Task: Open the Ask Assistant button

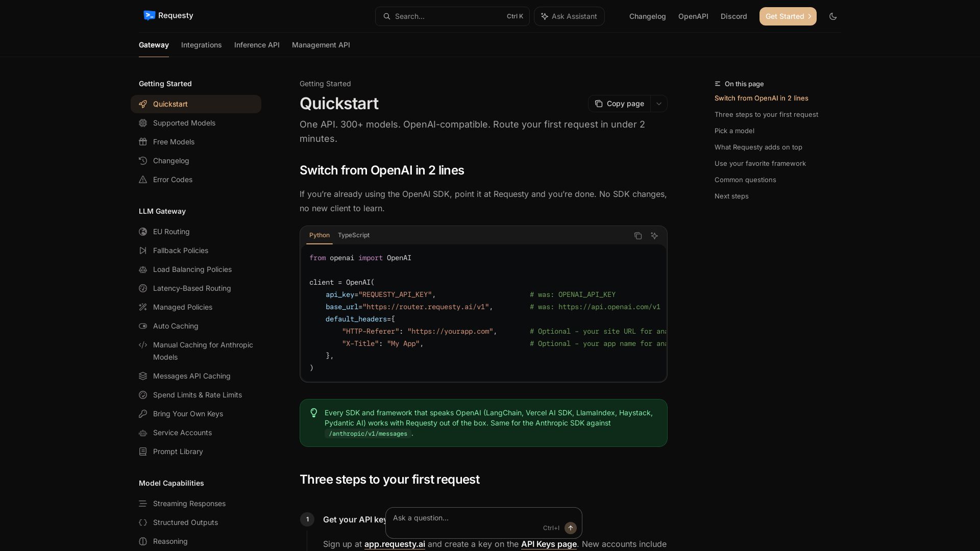Action: tap(569, 16)
